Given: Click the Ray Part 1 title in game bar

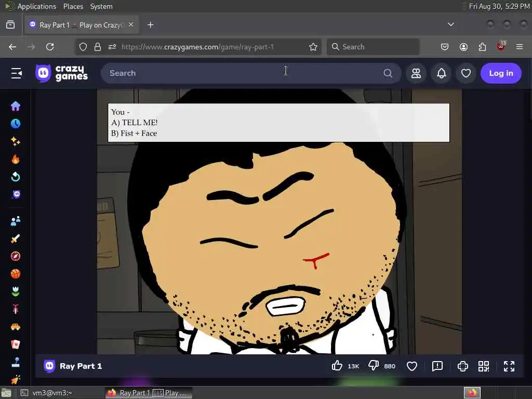Looking at the screenshot, I should pyautogui.click(x=81, y=366).
